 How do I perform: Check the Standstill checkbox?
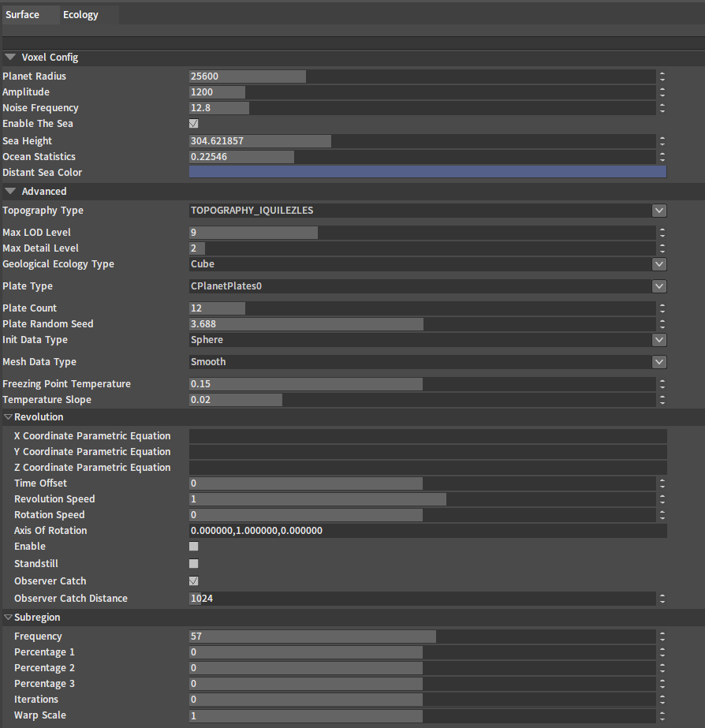[194, 564]
